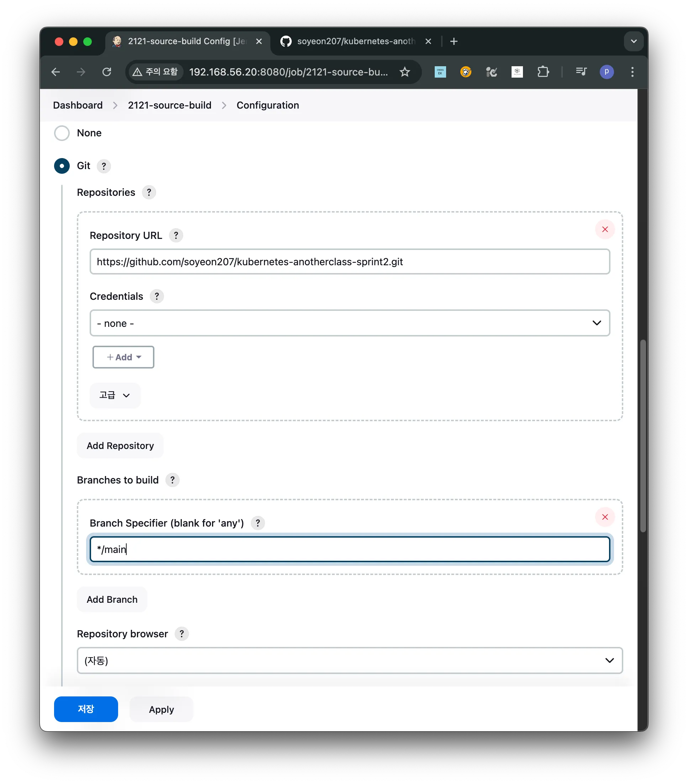Select the Git radio button
The height and width of the screenshot is (784, 688).
point(62,166)
